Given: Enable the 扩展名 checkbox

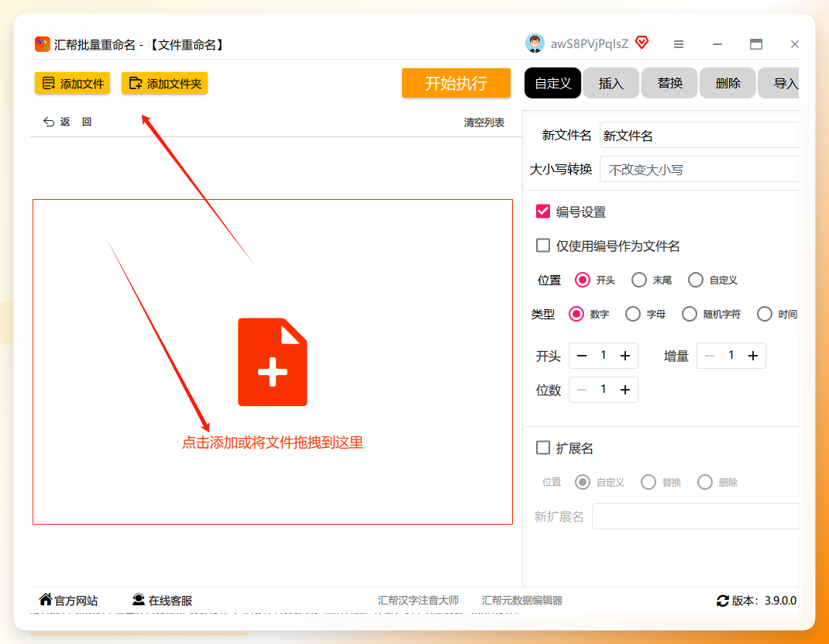Looking at the screenshot, I should point(543,448).
